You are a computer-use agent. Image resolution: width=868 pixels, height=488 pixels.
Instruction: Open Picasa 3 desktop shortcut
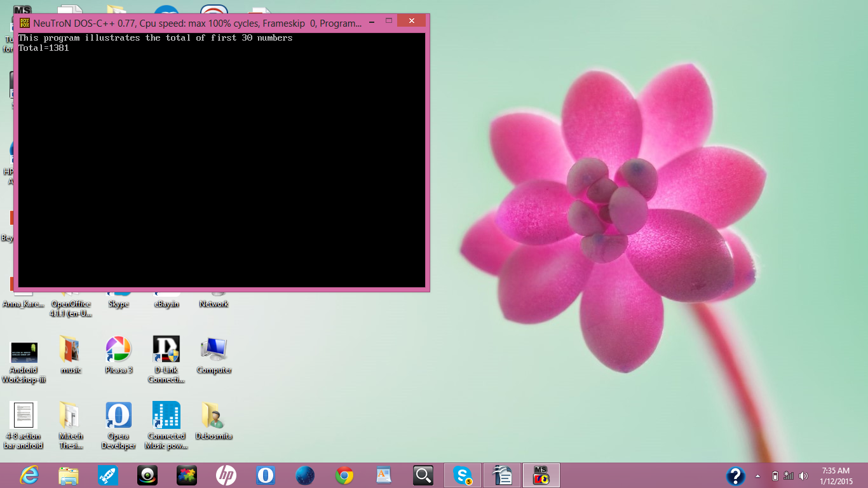click(118, 349)
